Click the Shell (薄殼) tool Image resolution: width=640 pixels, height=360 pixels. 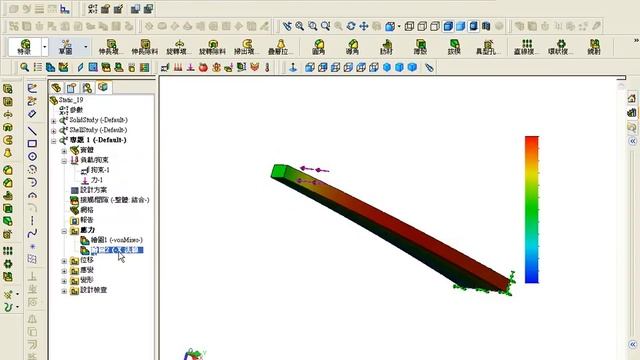coord(420,47)
